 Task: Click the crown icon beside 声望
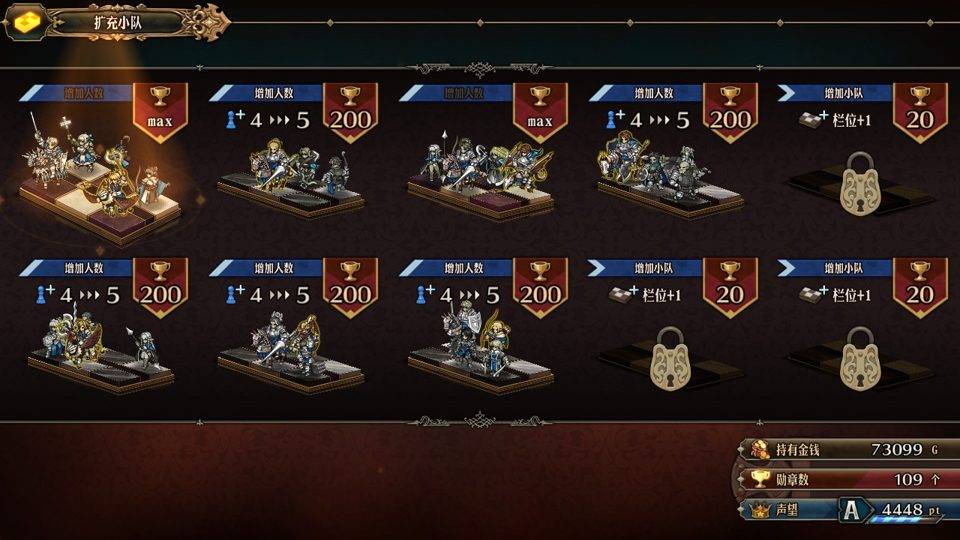tap(760, 509)
